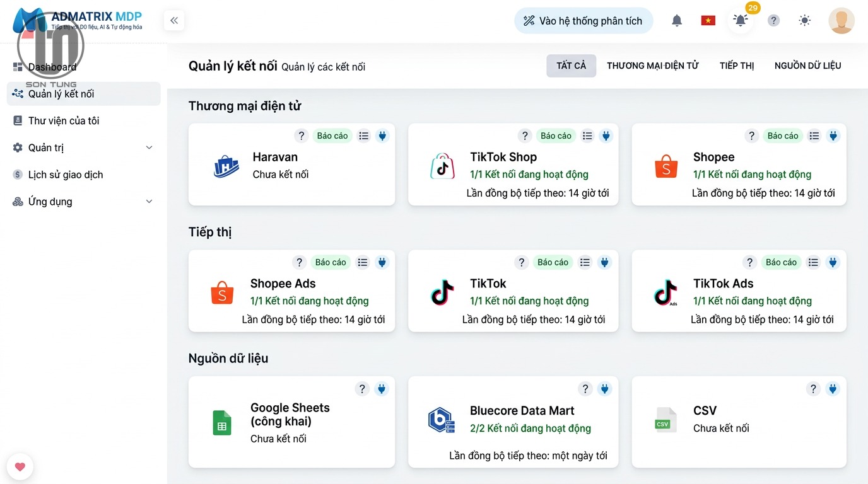Open Lịch sử giao dịch in sidebar
Screen dimensions: 868x484
pyautogui.click(x=83, y=175)
